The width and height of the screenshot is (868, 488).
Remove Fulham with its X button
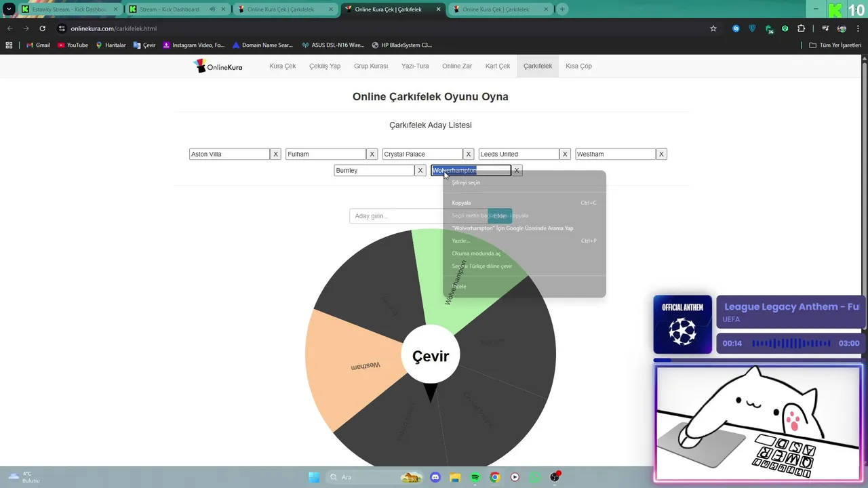pos(372,154)
